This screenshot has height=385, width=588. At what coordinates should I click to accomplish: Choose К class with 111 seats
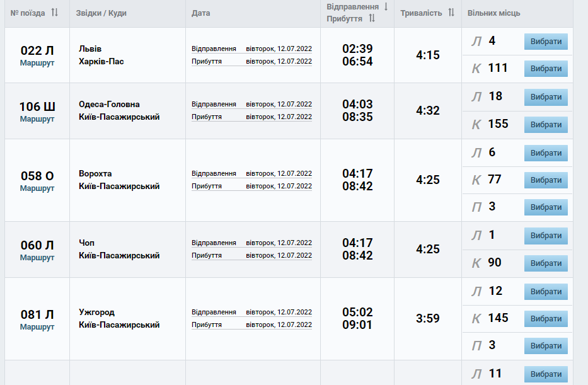pos(546,69)
